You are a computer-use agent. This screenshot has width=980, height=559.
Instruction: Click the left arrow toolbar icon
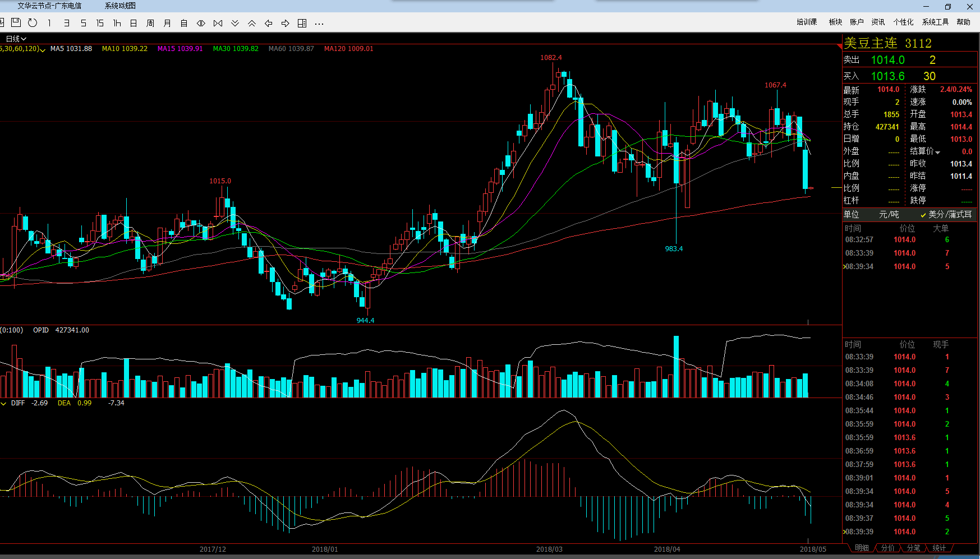[x=269, y=23]
